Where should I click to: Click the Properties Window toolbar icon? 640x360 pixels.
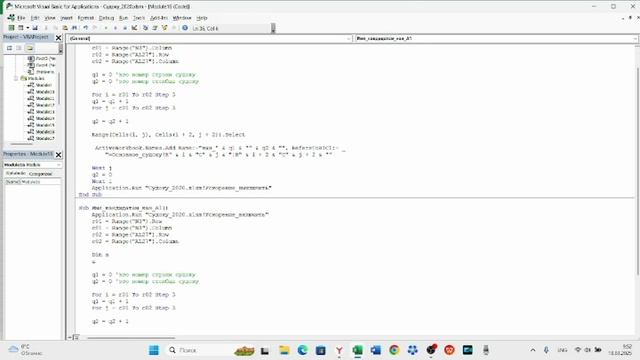point(155,28)
